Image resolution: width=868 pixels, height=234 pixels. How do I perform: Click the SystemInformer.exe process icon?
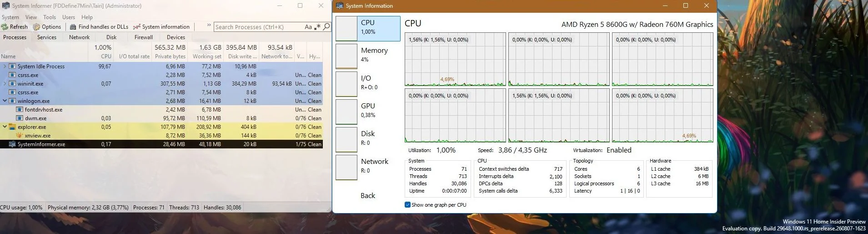pyautogui.click(x=12, y=144)
